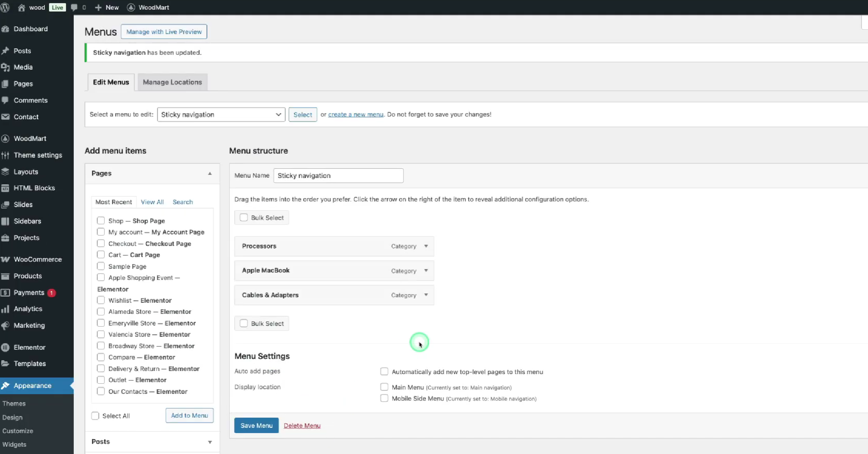Click inside the Menu Name field
868x454 pixels.
coord(338,175)
